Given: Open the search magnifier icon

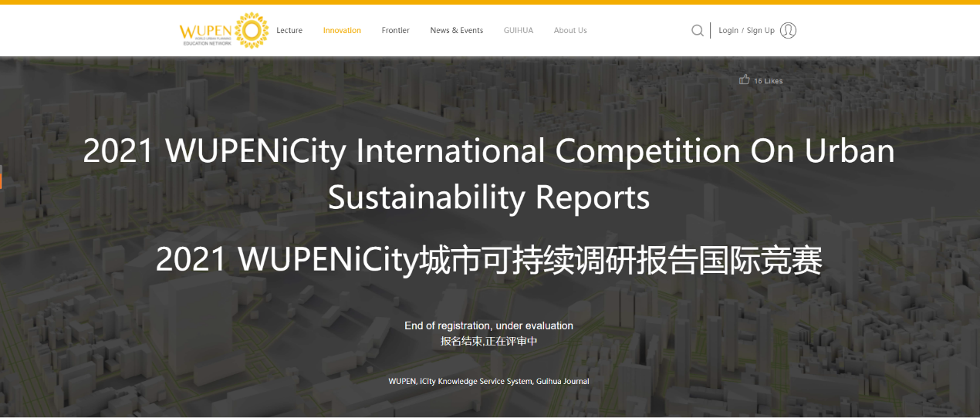Looking at the screenshot, I should click(x=697, y=31).
